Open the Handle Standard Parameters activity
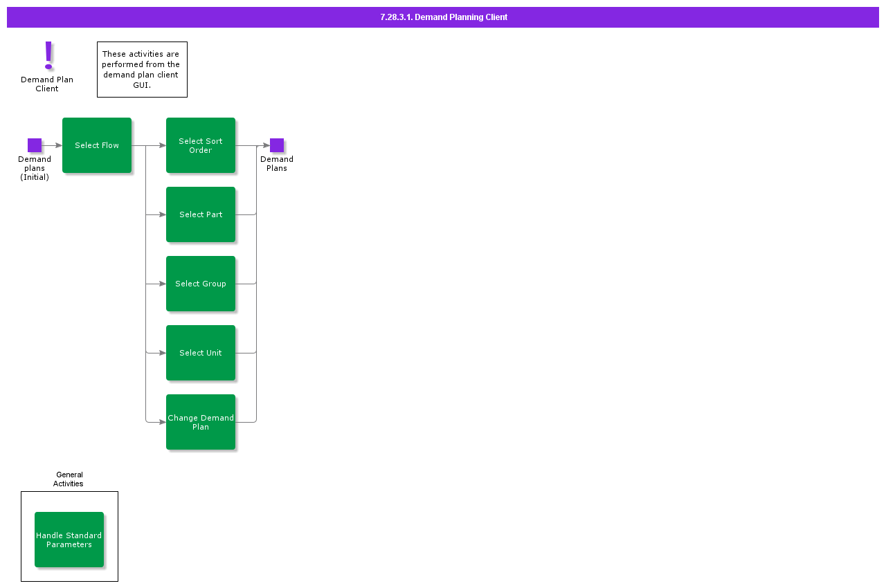Screen dimensions: 886x588 (x=69, y=540)
